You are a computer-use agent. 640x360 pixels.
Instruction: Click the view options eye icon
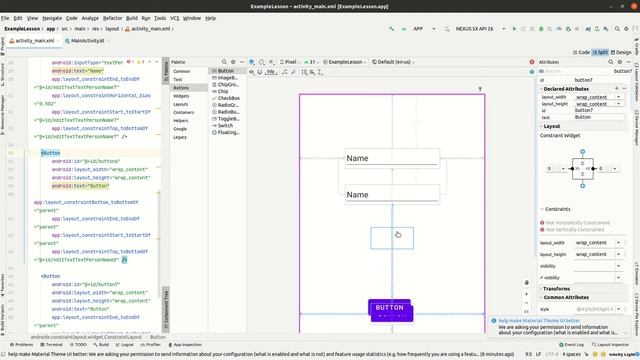(251, 72)
